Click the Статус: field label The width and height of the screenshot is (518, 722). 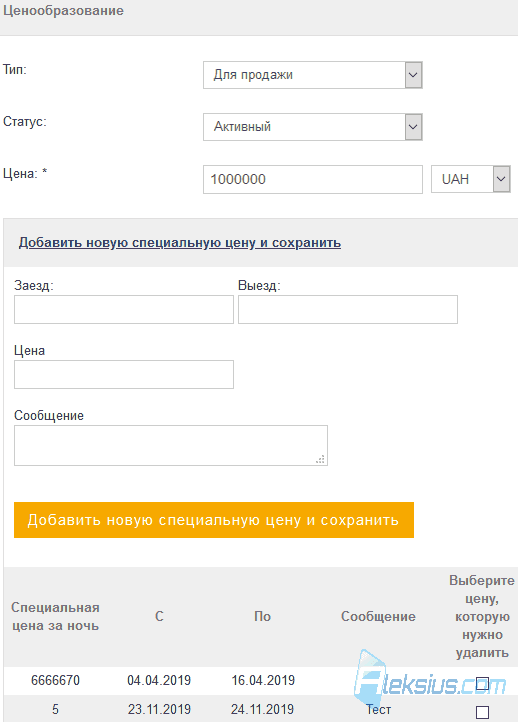(25, 122)
